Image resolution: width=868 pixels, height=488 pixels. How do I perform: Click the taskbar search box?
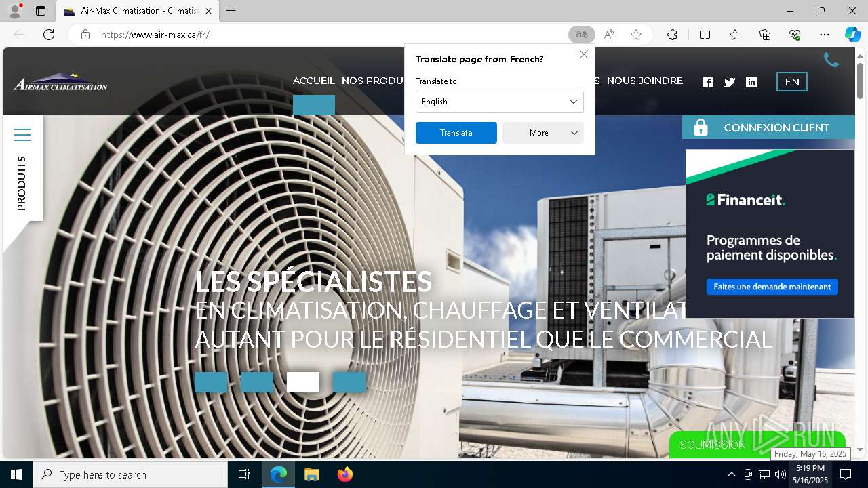(x=130, y=474)
